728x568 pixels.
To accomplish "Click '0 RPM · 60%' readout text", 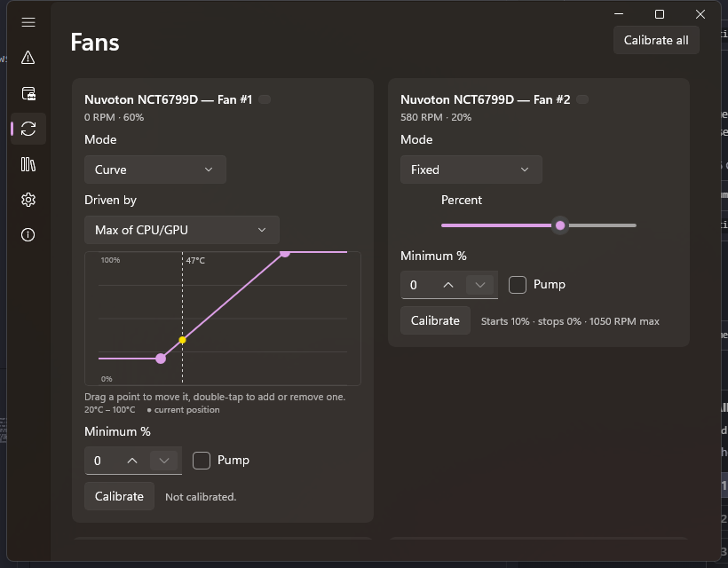I will click(114, 117).
